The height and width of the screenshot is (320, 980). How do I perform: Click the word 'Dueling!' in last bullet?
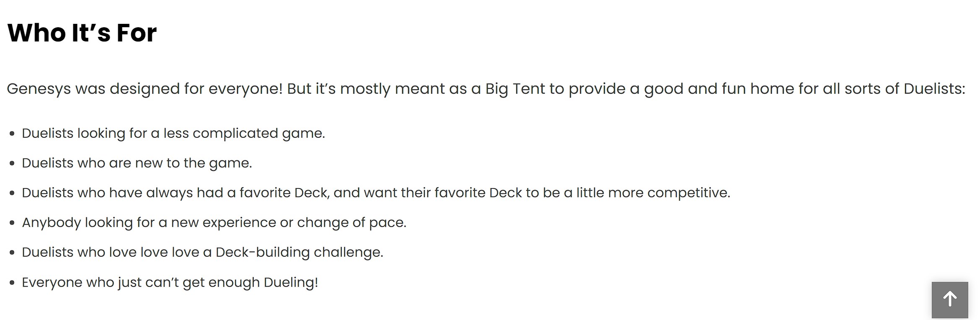(291, 282)
